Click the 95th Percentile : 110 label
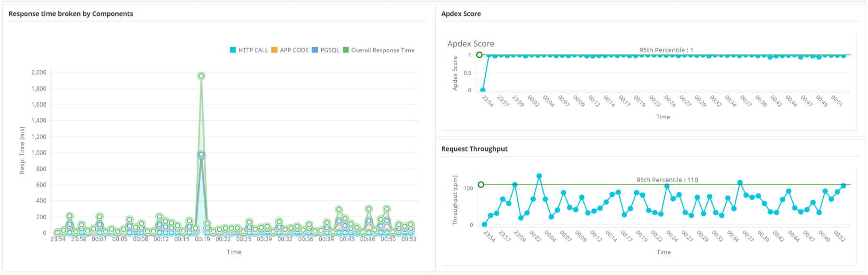868x275 pixels. tap(667, 180)
